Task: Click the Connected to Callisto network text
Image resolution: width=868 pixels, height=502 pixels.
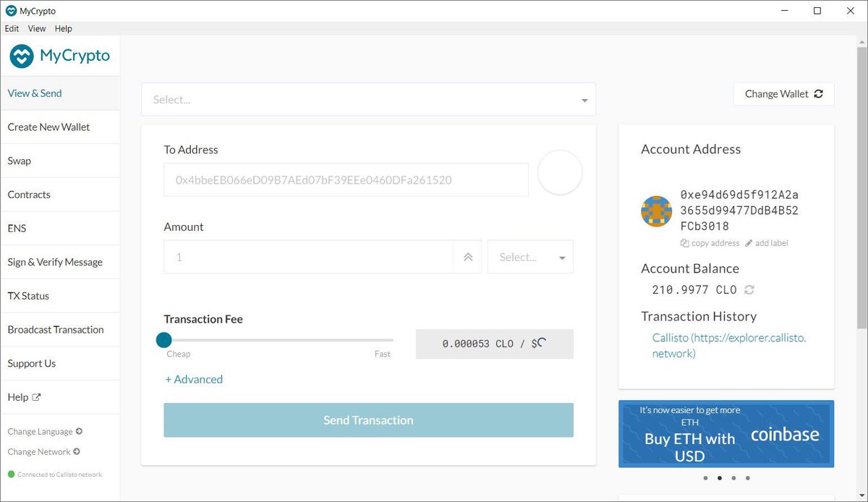Action: pyautogui.click(x=59, y=475)
